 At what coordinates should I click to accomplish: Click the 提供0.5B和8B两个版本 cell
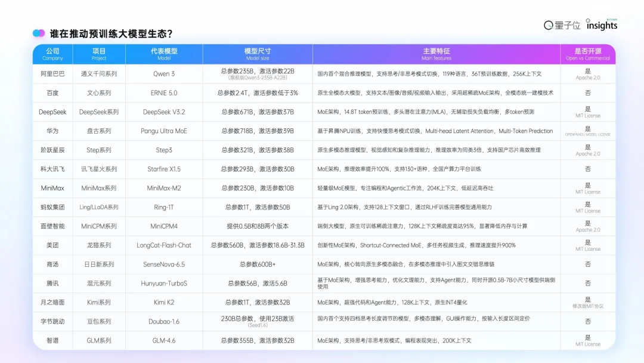coord(258,226)
